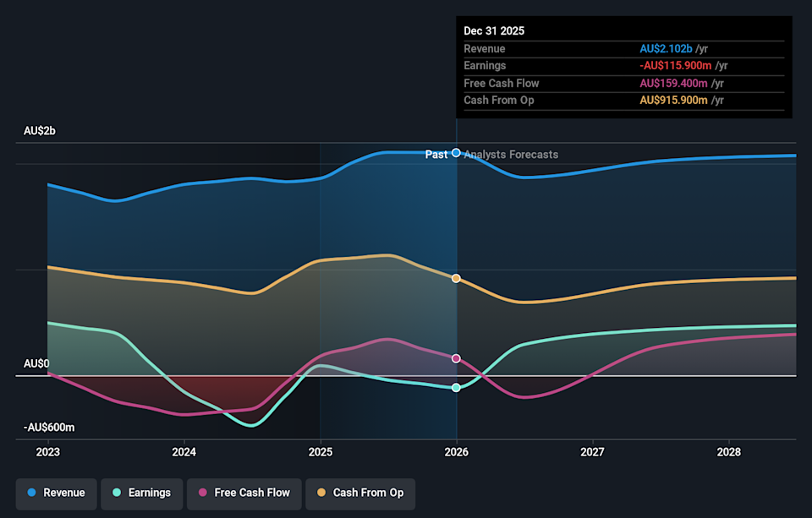Hide the Earnings series via legend
This screenshot has height=518, width=812.
140,493
